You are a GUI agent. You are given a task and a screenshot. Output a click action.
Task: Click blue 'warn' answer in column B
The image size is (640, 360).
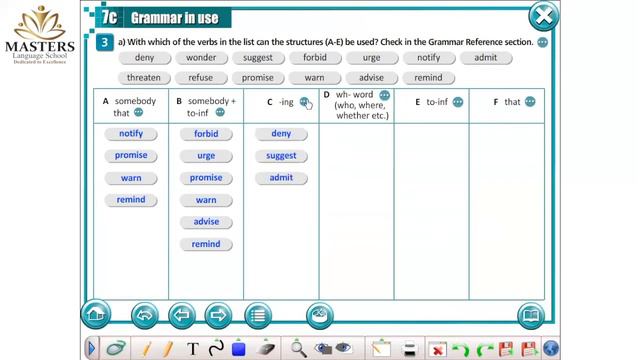pyautogui.click(x=206, y=200)
